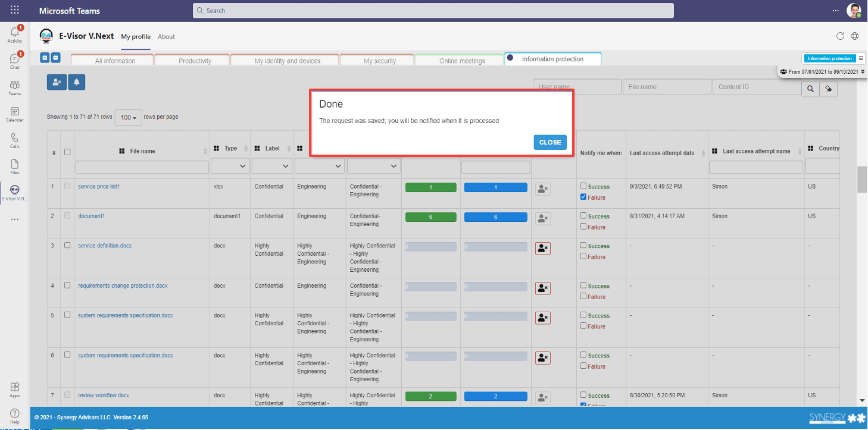Click the magnifier search icon next to Content ID
Screen dimensions: 868x430
pyautogui.click(x=810, y=89)
